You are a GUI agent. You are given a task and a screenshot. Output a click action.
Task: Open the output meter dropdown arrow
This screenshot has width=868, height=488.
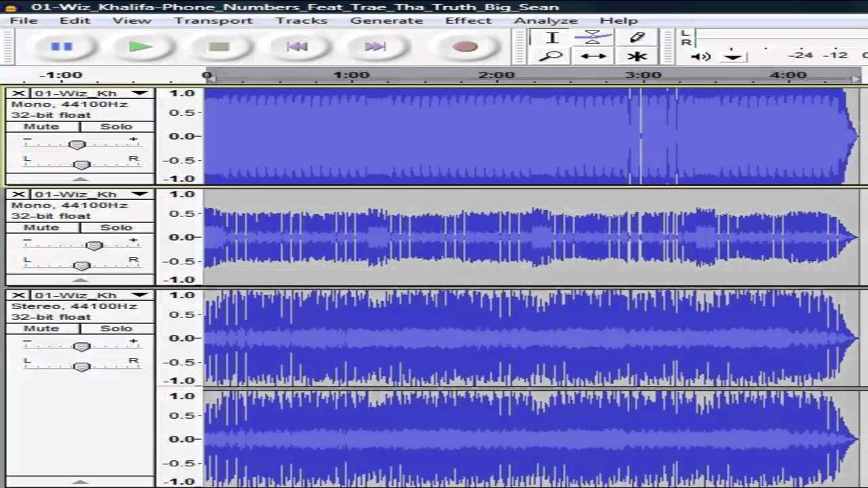(x=732, y=57)
